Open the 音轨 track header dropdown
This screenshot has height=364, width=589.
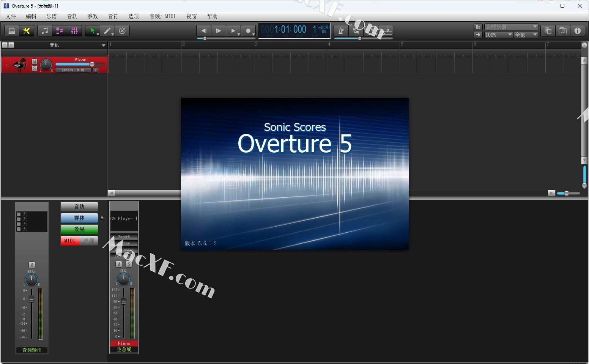coord(103,45)
